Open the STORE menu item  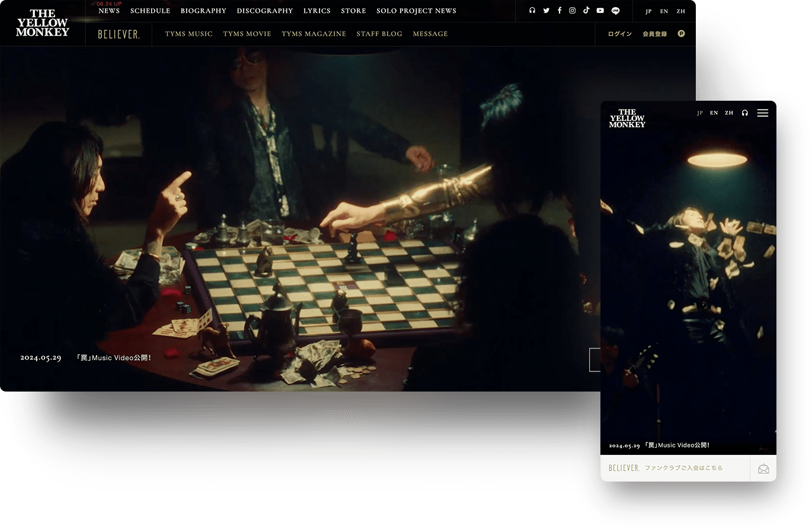coord(353,11)
